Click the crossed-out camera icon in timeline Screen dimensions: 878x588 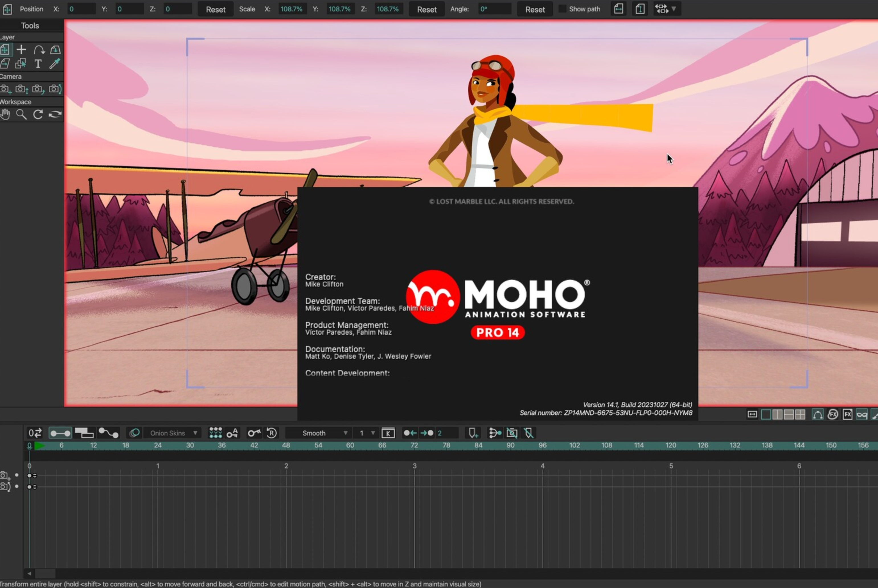[512, 433]
